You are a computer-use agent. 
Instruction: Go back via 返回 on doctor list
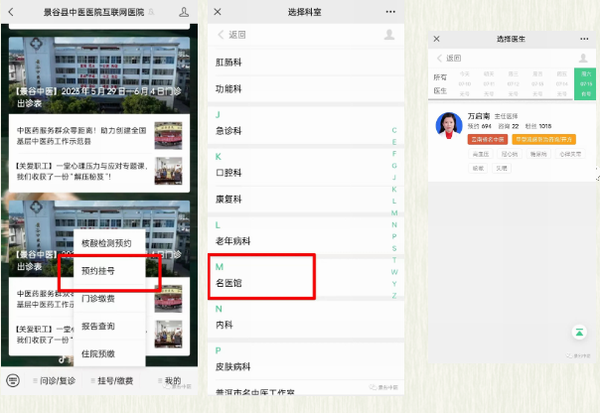(x=449, y=58)
